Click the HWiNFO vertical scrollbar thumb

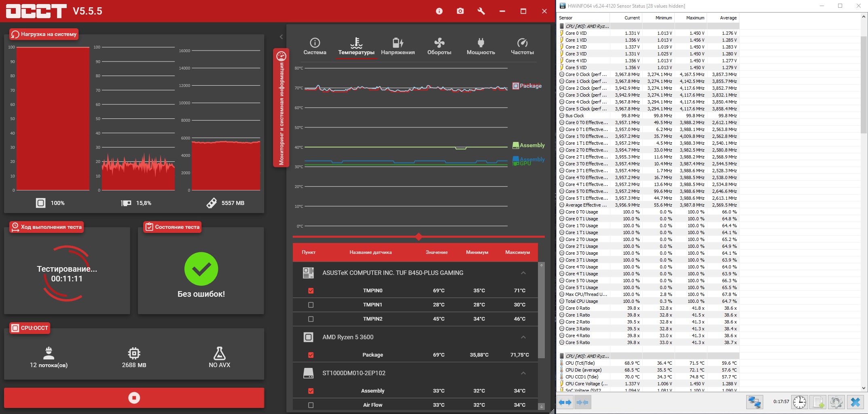pyautogui.click(x=864, y=84)
